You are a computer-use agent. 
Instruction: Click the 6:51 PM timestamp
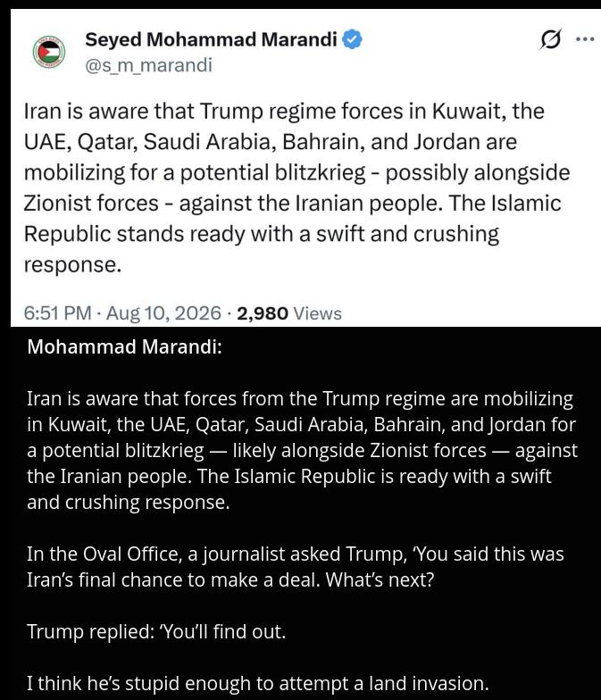[57, 312]
